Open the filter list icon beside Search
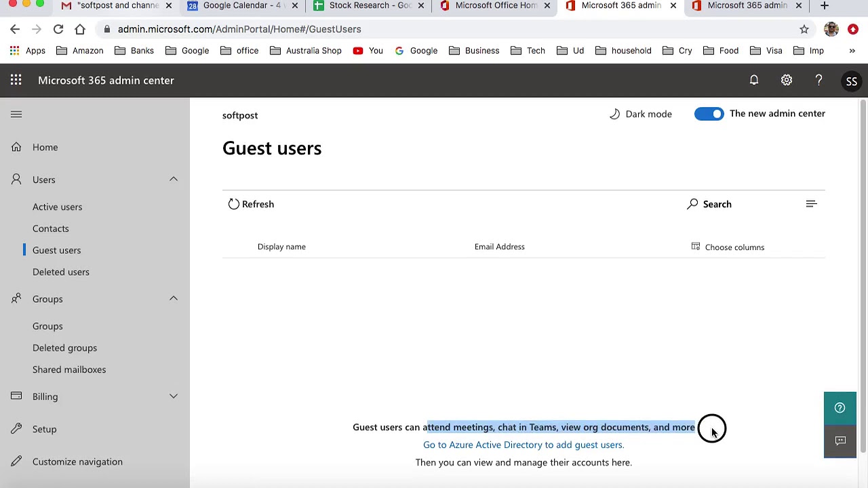The width and height of the screenshot is (868, 488). [x=811, y=204]
